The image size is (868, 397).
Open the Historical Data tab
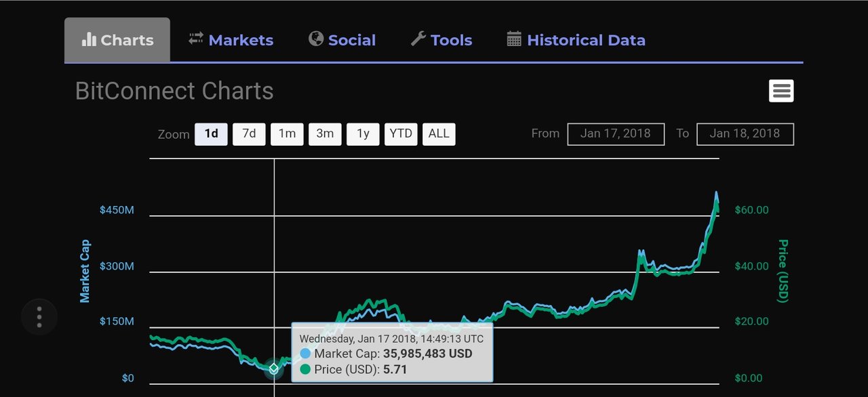coord(576,40)
